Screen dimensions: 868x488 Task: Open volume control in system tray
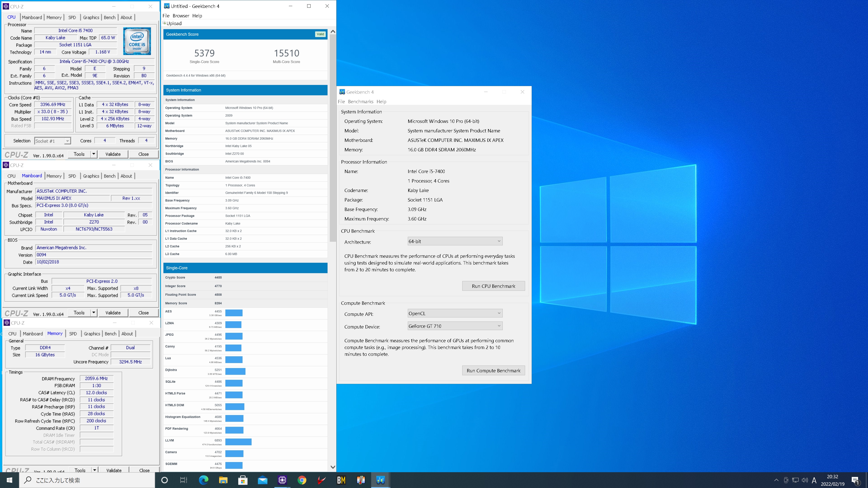pos(805,480)
